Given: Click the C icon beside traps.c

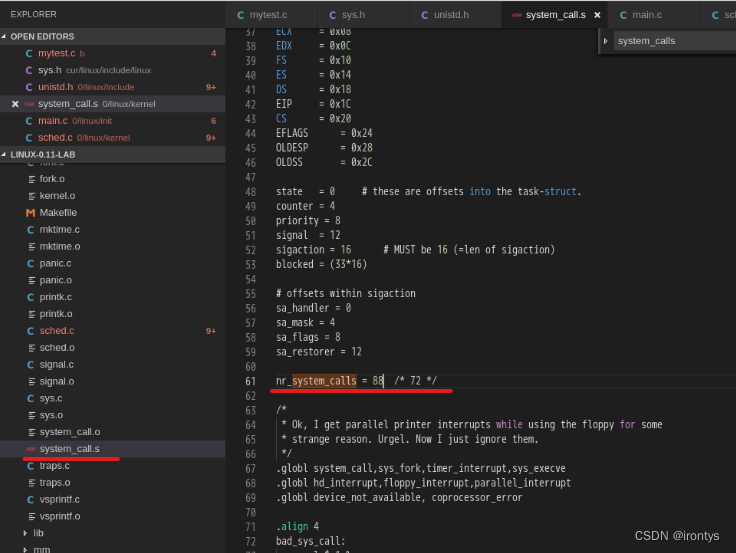Looking at the screenshot, I should point(31,466).
